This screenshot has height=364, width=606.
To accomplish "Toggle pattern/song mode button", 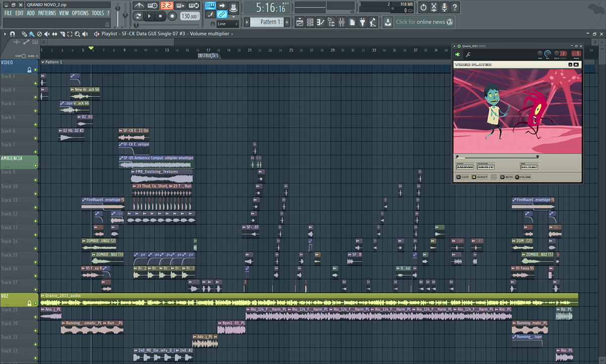I will (x=137, y=16).
